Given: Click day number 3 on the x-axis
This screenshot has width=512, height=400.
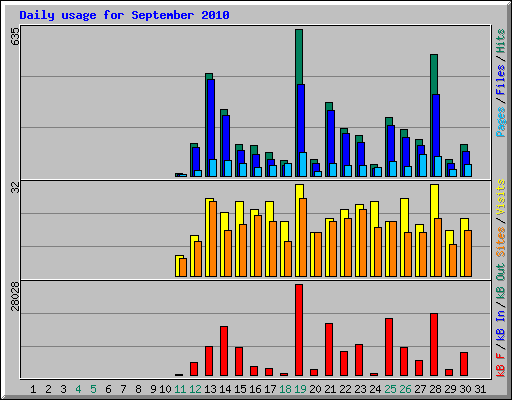Looking at the screenshot, I should click(63, 389).
